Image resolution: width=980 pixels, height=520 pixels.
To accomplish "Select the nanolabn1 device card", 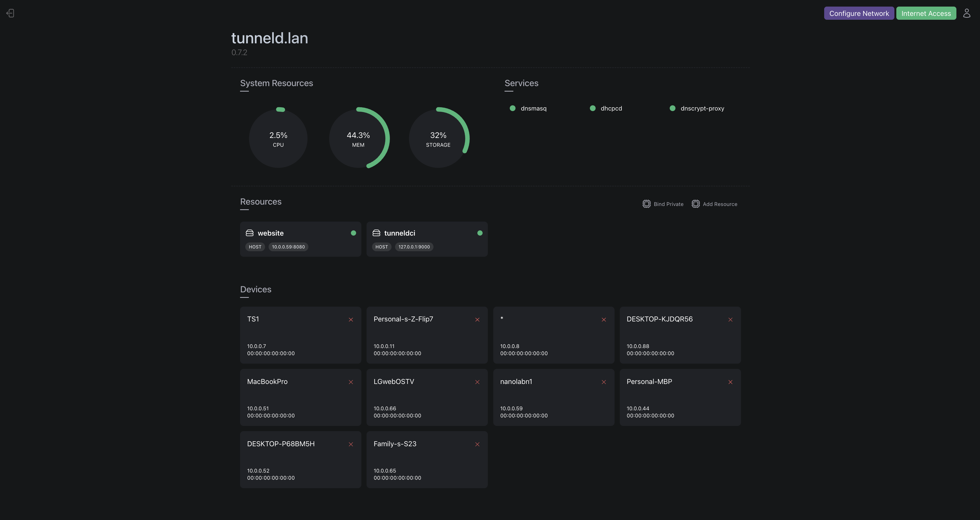I will click(554, 397).
